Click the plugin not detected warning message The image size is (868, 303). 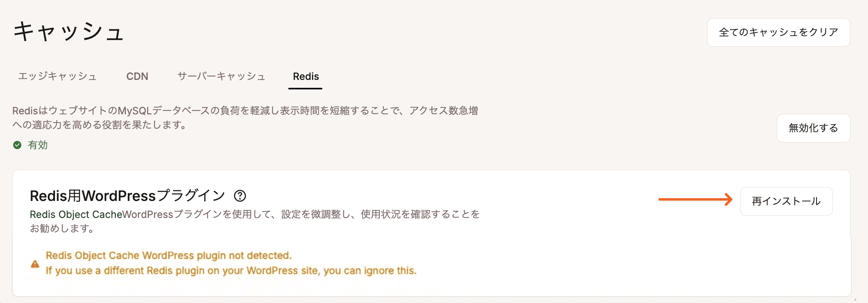coord(169,255)
